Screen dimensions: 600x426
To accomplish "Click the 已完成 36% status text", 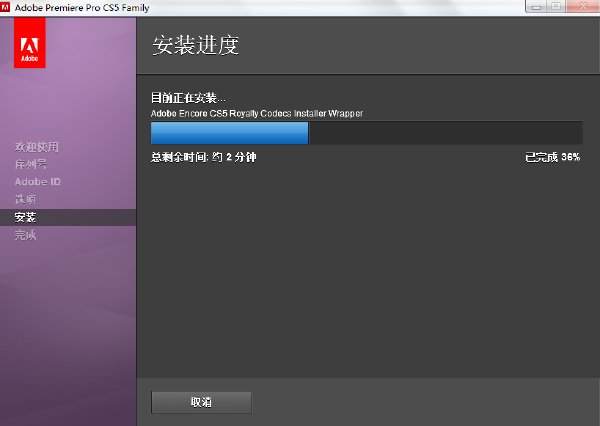I will (x=553, y=157).
